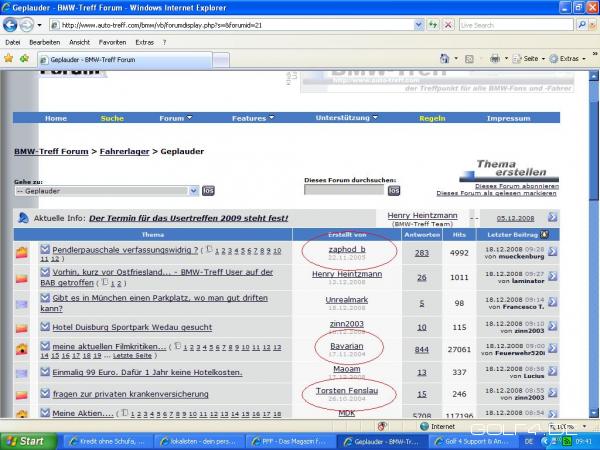
Task: Click the Home navigation link
Action: 56,118
